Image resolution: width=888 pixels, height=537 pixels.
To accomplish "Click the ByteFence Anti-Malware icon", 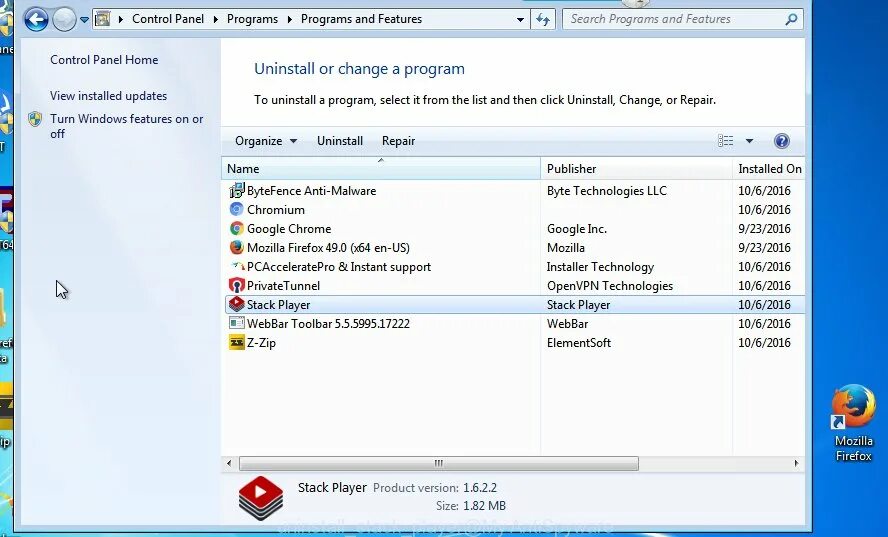I will tap(236, 190).
